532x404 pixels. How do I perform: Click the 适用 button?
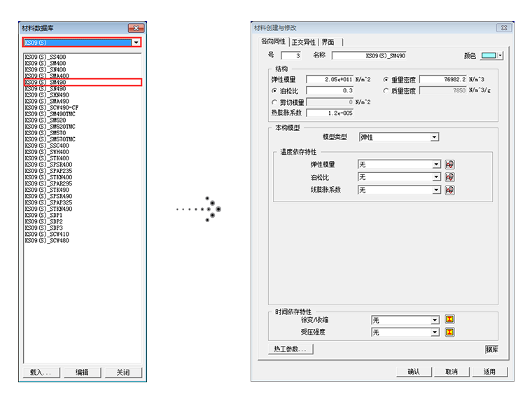(489, 372)
